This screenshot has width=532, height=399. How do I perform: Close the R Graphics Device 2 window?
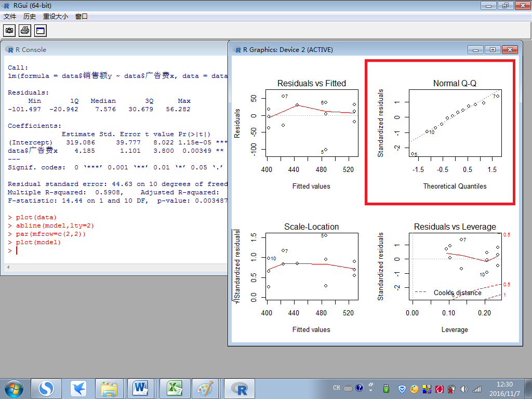tap(510, 50)
